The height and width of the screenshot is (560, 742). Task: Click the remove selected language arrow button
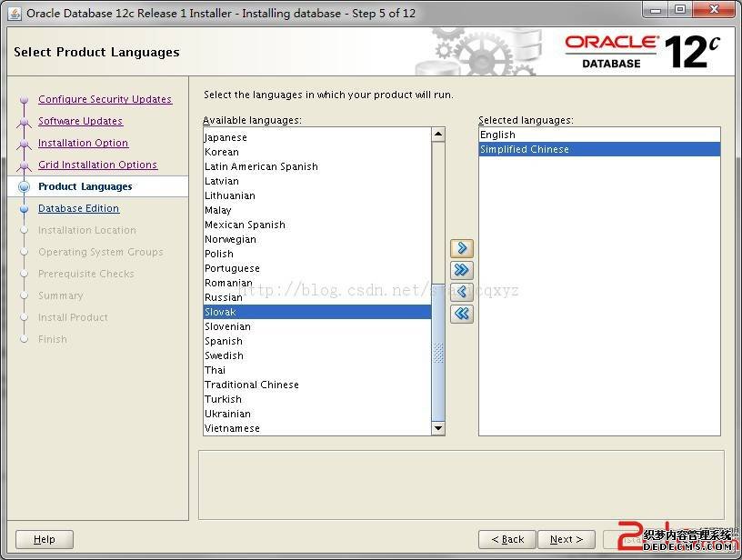click(462, 292)
